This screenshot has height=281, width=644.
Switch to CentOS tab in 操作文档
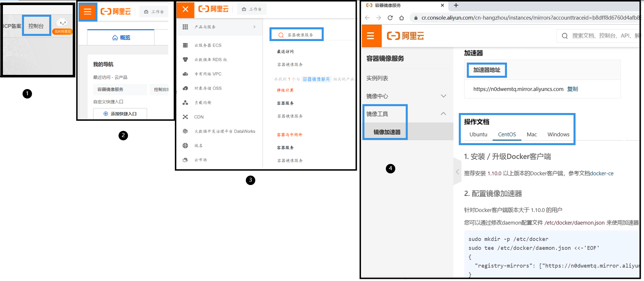click(x=507, y=135)
